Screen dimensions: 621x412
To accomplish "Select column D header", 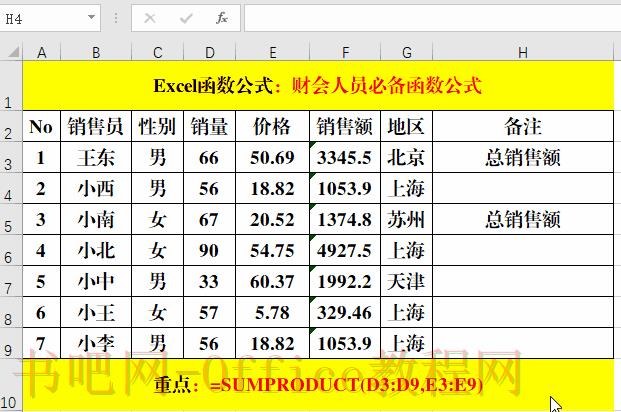I will click(210, 52).
